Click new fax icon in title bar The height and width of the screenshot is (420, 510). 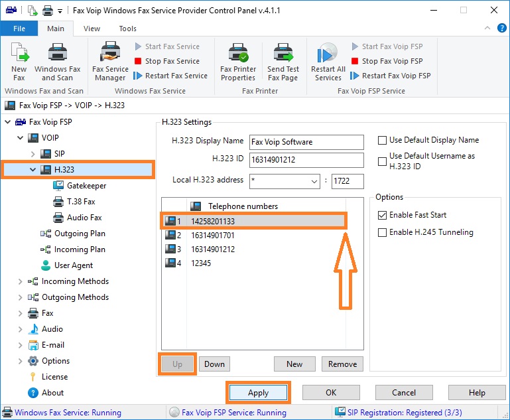(x=32, y=11)
